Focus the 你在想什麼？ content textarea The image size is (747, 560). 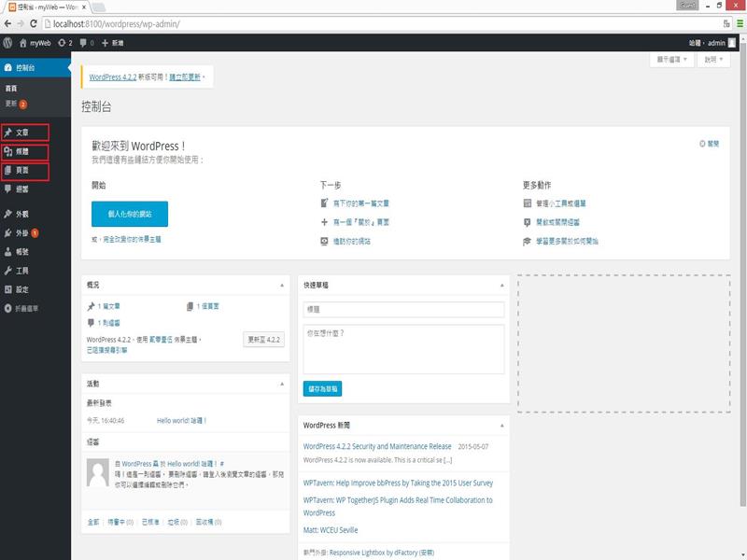pyautogui.click(x=403, y=349)
